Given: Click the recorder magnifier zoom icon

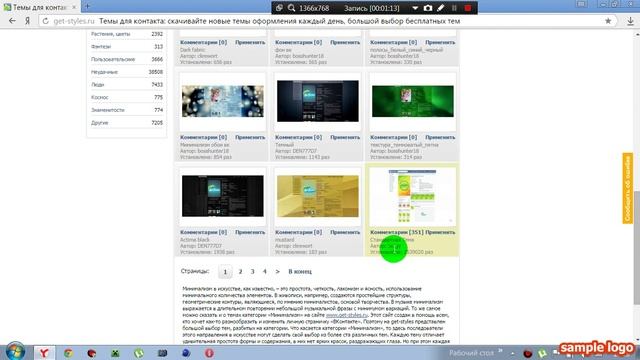Looking at the screenshot, I should point(291,8).
